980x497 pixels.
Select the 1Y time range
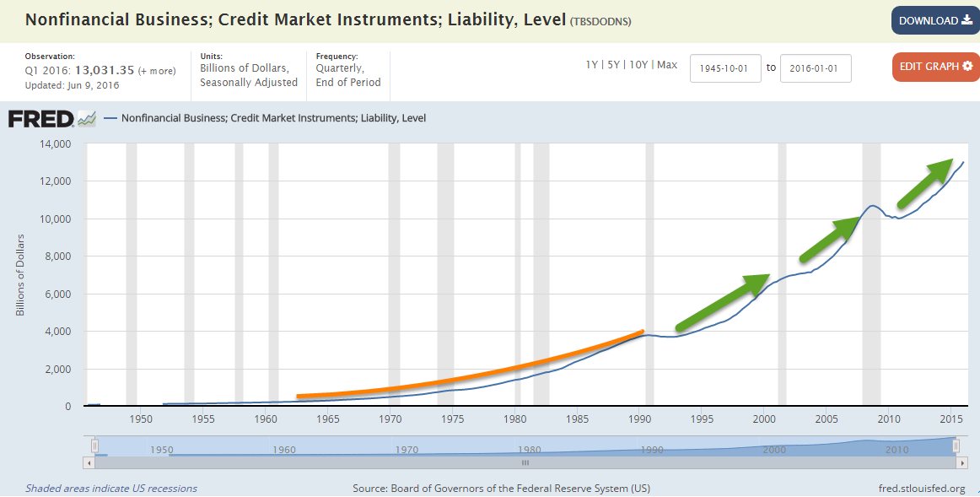(593, 65)
